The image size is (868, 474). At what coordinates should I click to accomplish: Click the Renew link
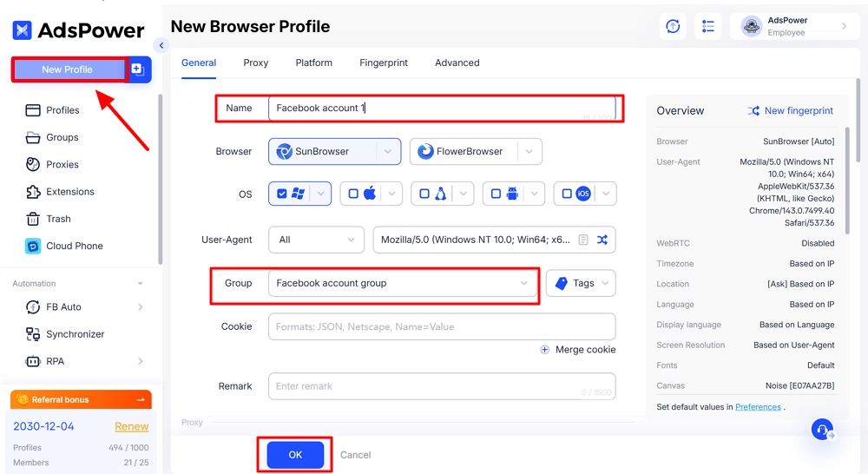click(x=132, y=426)
